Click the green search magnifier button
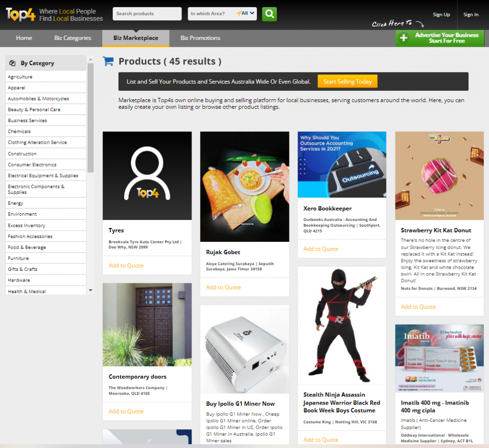The image size is (489, 448). coord(269,14)
